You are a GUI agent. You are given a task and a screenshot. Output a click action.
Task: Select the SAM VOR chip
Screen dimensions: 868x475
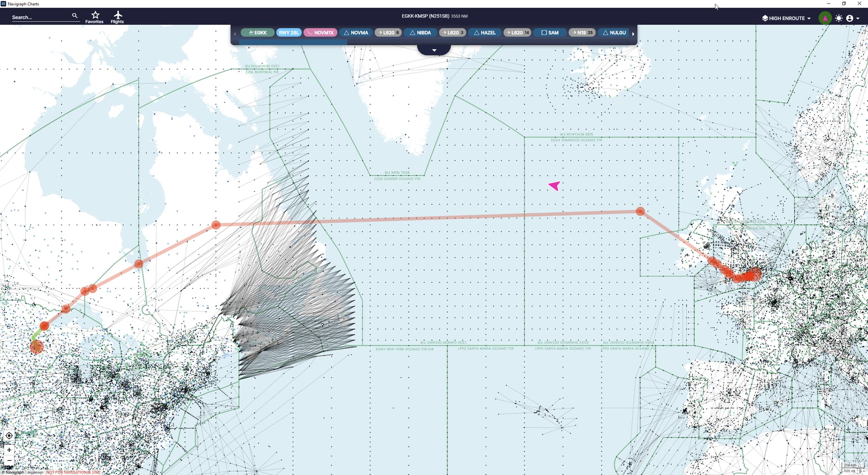[x=550, y=33]
